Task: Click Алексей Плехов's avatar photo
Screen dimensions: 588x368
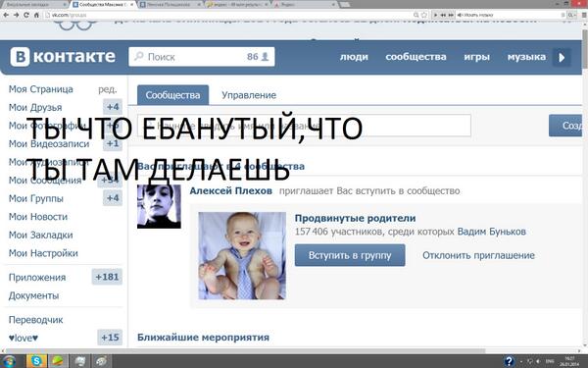Action: (159, 206)
